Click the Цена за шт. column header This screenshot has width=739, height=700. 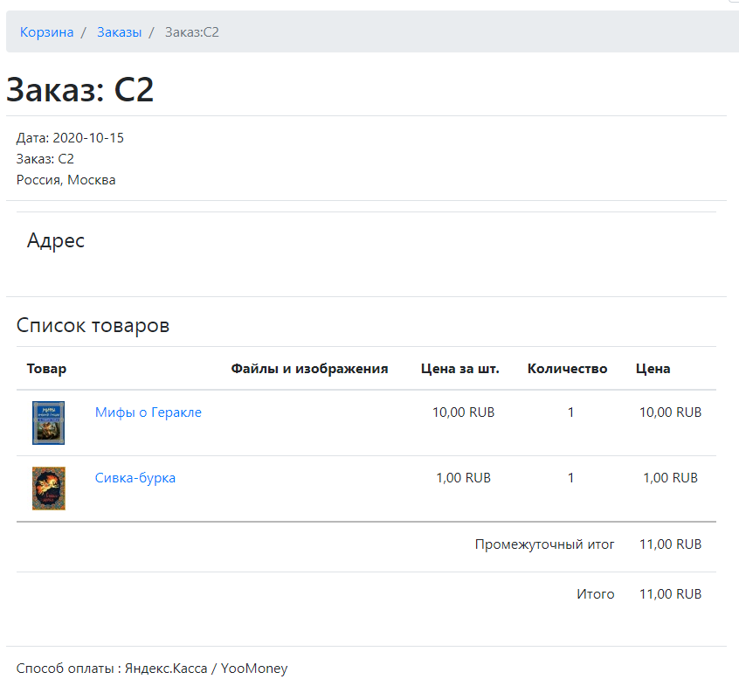[460, 369]
